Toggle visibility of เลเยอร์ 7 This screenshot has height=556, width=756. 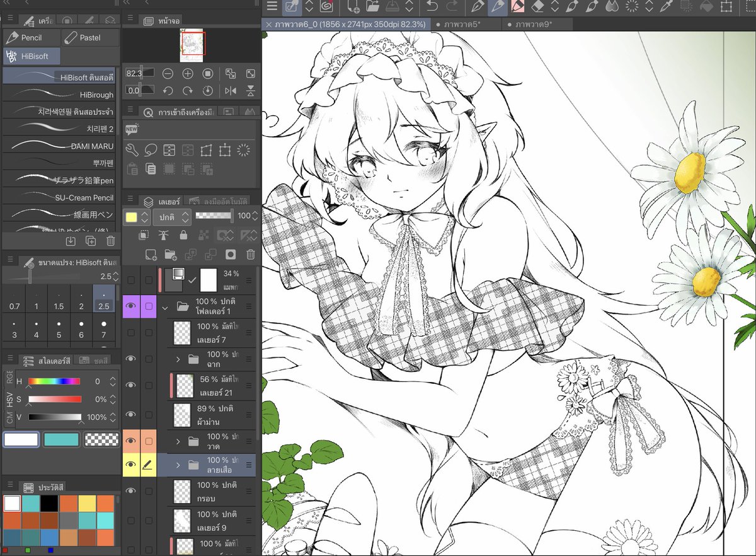point(130,332)
